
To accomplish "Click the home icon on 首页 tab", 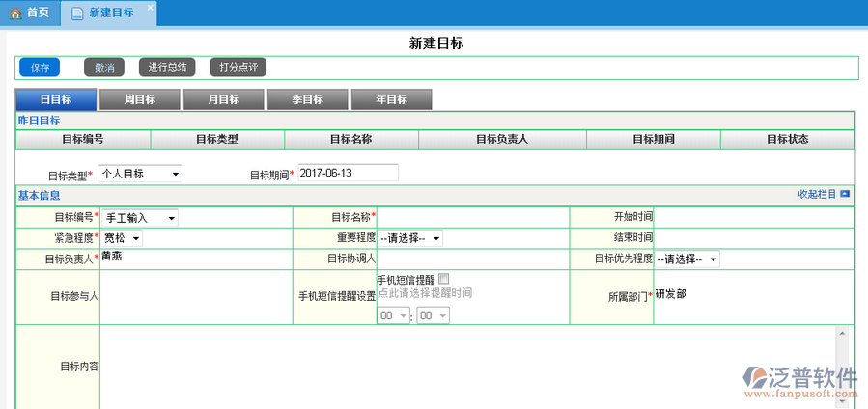I will coord(14,13).
